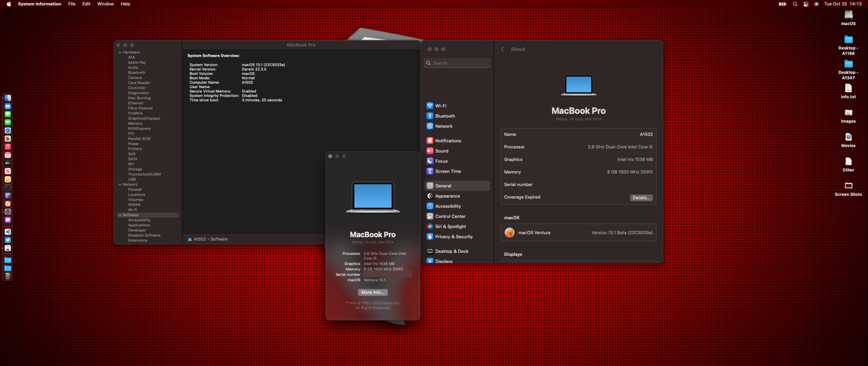This screenshot has height=366, width=868.
Task: Select Storage in the Hardware list
Action: [135, 169]
